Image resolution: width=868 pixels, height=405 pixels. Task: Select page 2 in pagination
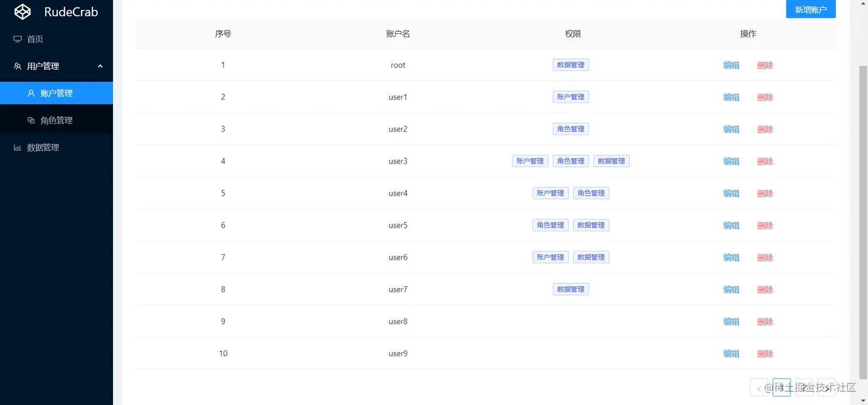(804, 387)
